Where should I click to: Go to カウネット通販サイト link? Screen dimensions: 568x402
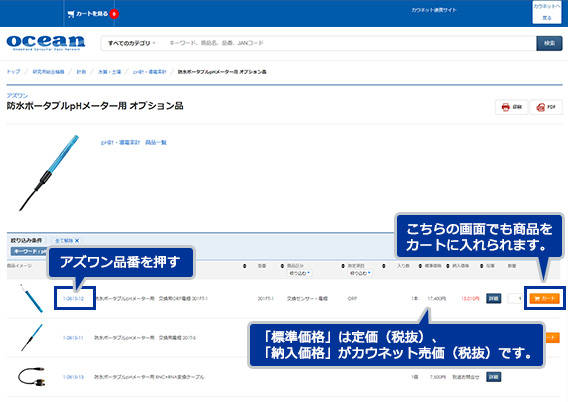[434, 10]
